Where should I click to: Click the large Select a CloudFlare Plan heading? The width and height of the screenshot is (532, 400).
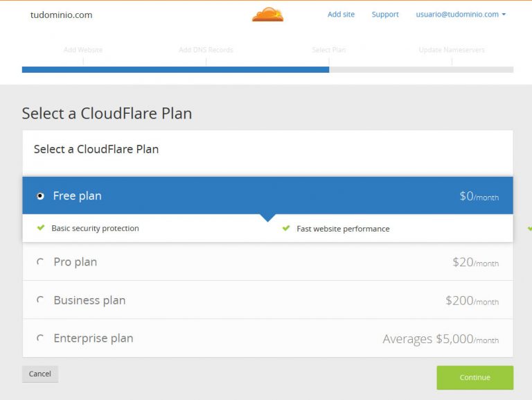tap(107, 114)
